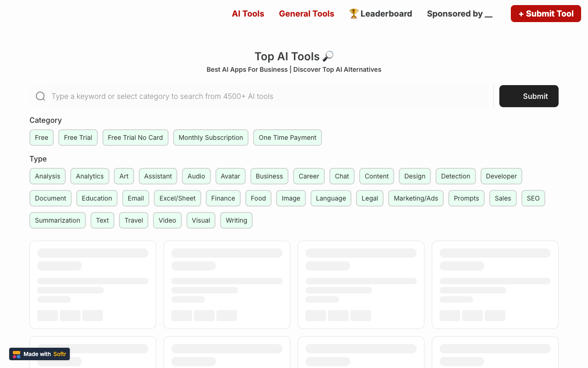Choose the SEO type tag
Viewport: 588px width, 368px height.
533,198
